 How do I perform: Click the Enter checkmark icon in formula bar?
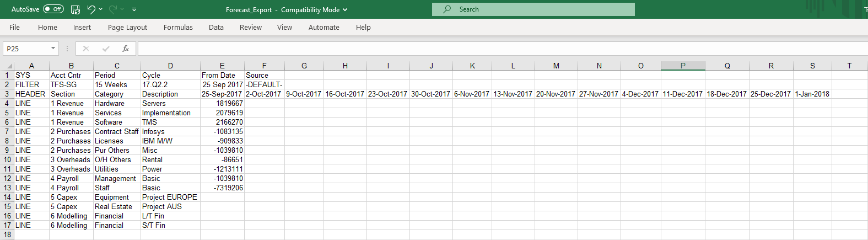106,49
